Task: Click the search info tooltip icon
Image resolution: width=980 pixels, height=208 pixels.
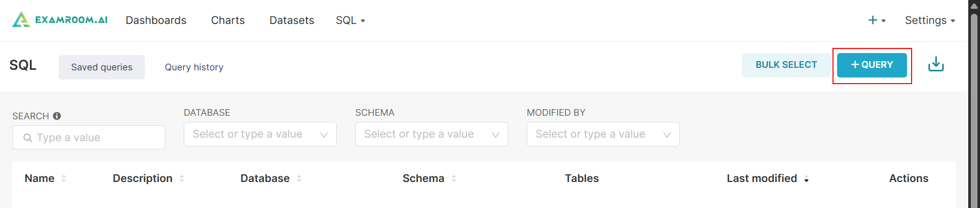Action: tap(57, 116)
